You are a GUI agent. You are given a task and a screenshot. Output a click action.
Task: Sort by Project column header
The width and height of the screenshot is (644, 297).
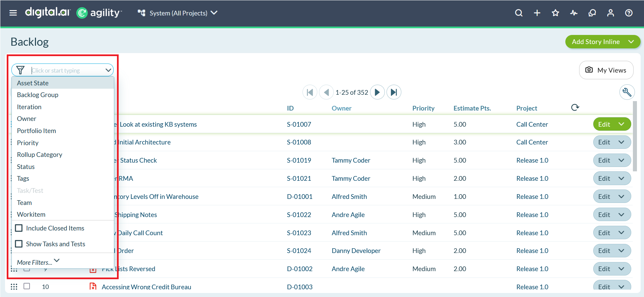(x=527, y=108)
